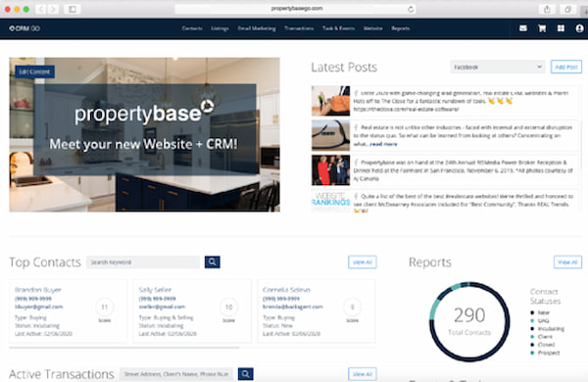This screenshot has height=382, width=588.
Task: Click View All for Active Transactions
Action: click(363, 374)
